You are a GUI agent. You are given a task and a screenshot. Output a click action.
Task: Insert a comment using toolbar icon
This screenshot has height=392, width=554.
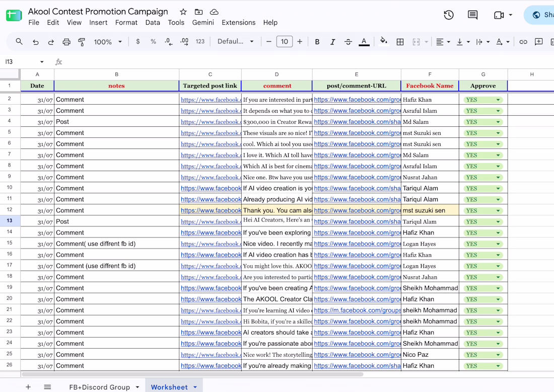(538, 42)
